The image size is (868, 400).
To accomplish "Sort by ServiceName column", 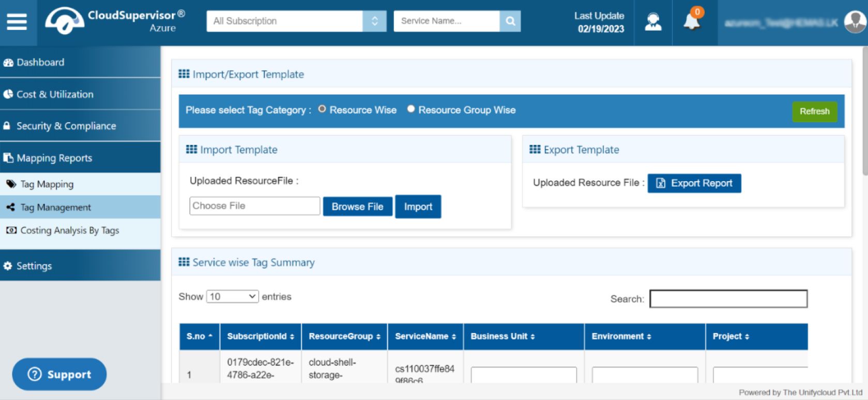I will click(425, 336).
